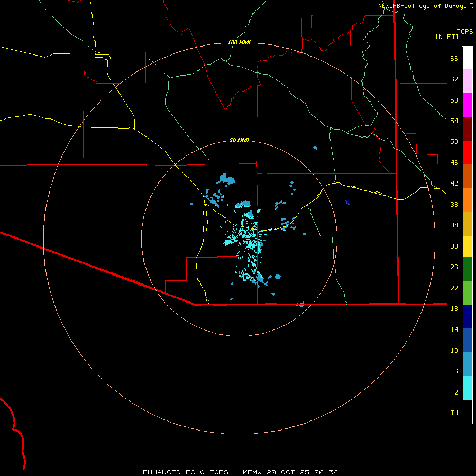
Task: Click the 6 legend value
Action: (x=456, y=371)
